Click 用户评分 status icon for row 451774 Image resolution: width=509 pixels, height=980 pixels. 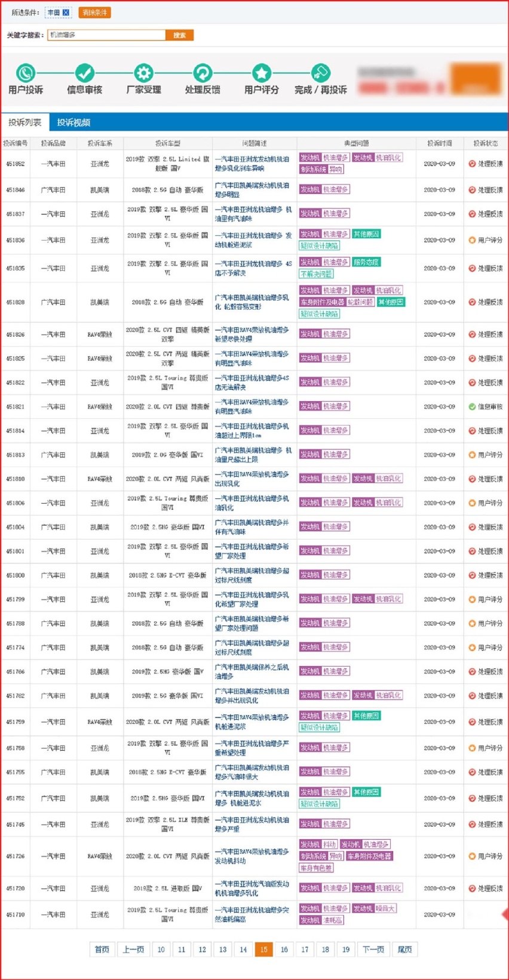[472, 648]
